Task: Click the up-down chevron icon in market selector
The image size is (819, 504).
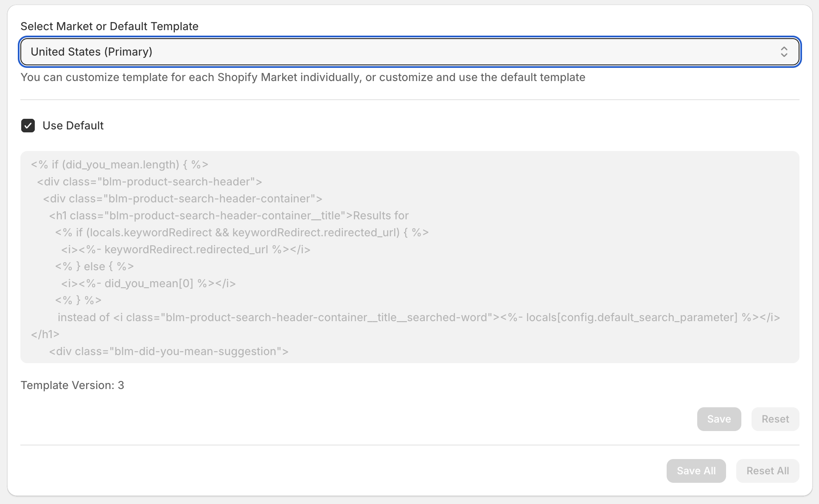Action: (784, 52)
